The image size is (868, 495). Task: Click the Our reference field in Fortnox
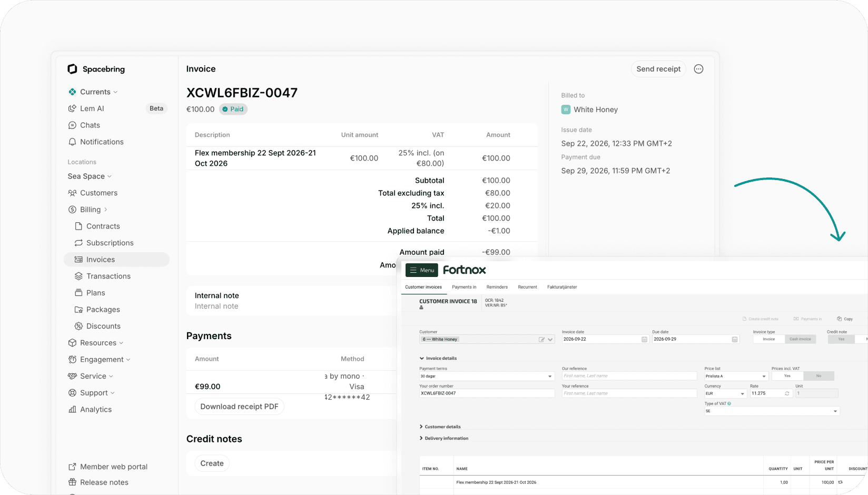629,376
